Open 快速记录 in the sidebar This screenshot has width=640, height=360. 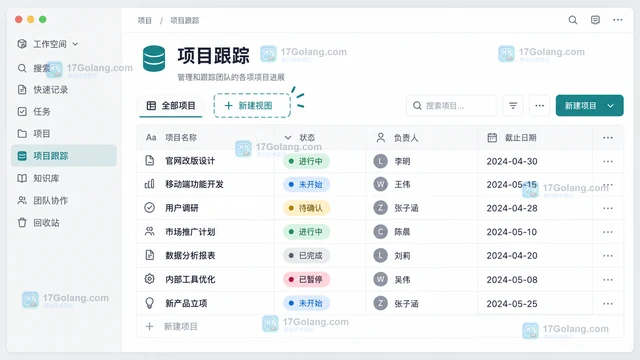pyautogui.click(x=64, y=90)
